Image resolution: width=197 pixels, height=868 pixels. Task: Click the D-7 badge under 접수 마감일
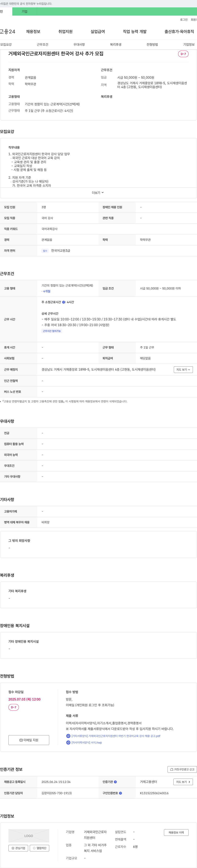[14, 707]
